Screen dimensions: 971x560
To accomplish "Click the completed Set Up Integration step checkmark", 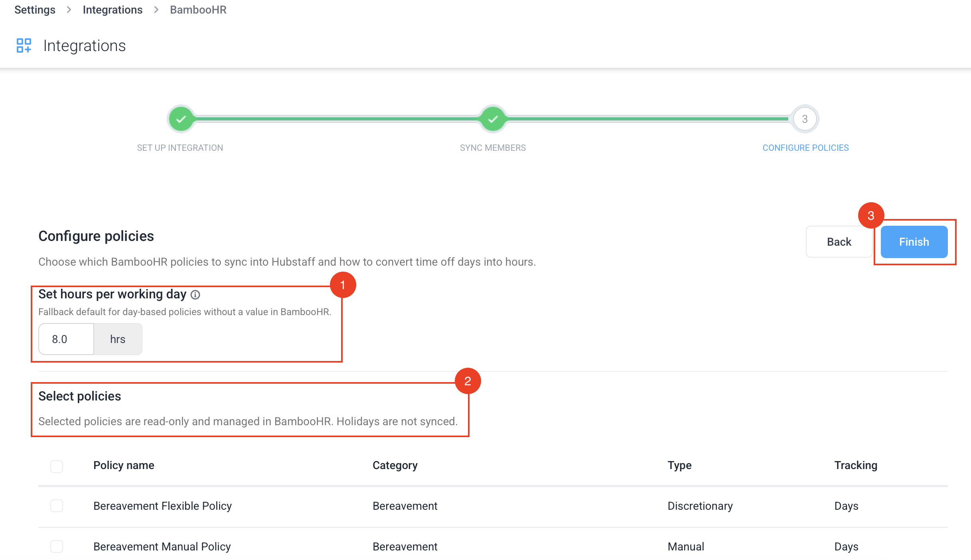I will coord(181,119).
